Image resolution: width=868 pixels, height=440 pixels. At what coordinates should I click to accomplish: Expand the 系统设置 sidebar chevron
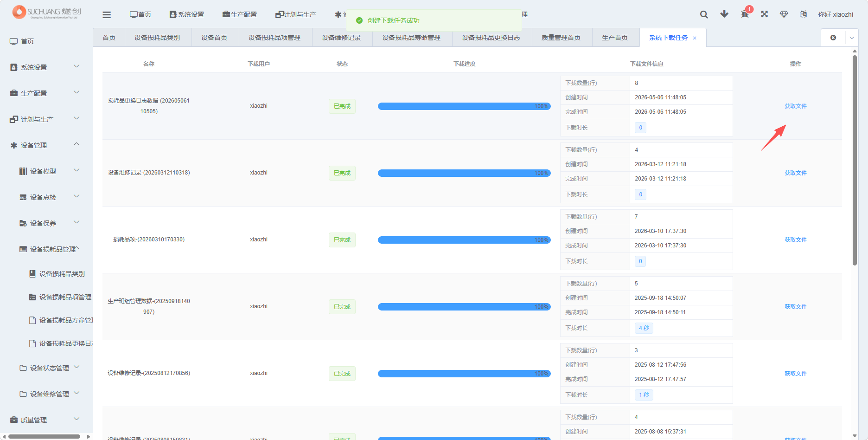pos(77,66)
